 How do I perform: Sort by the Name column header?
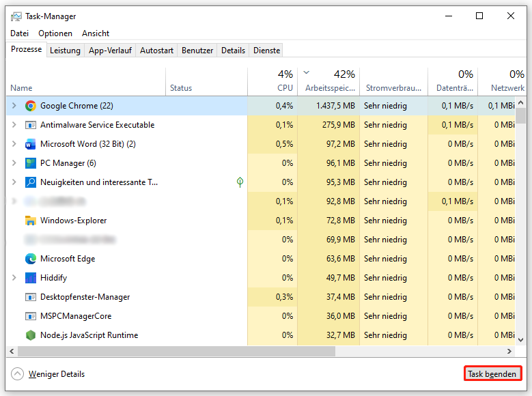tap(86, 81)
